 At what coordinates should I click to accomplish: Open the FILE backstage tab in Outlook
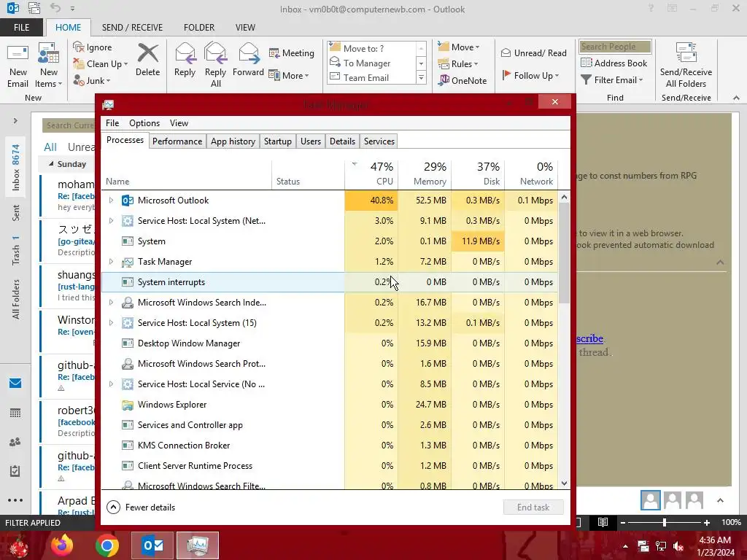point(21,28)
